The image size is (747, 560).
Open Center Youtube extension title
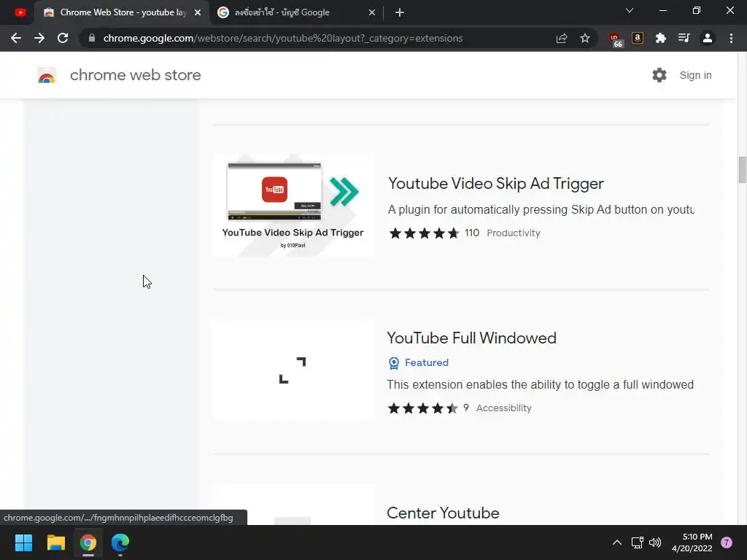[443, 513]
